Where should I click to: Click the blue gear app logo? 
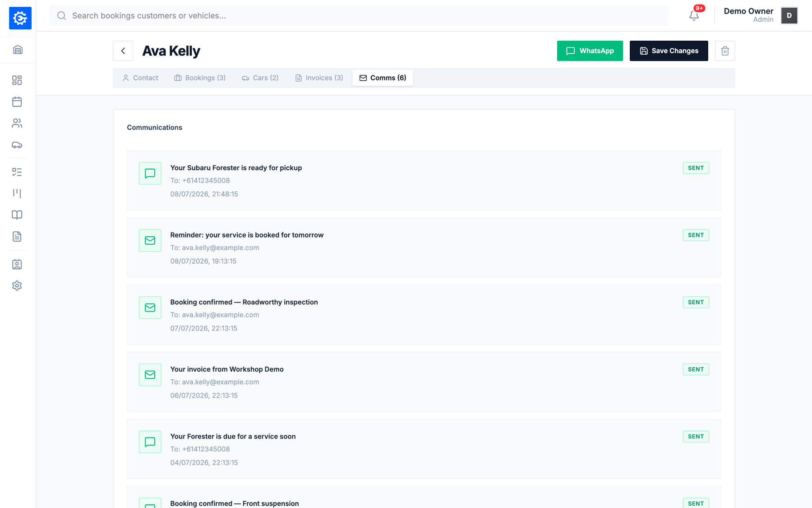point(20,18)
